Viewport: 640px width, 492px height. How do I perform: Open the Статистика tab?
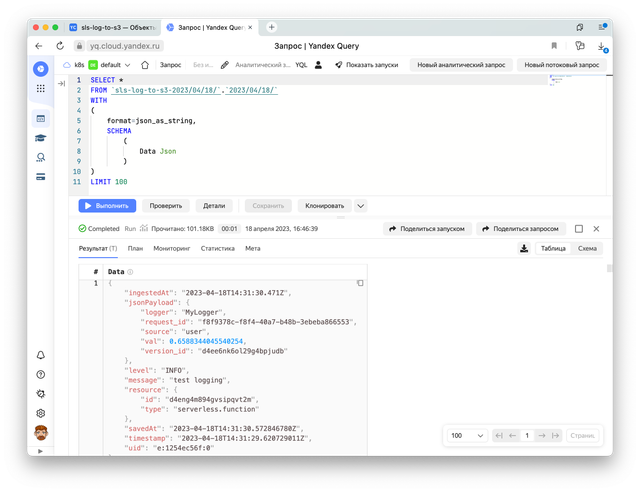coord(217,248)
